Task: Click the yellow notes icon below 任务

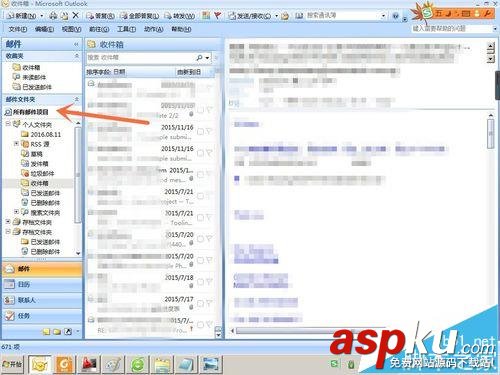Action: click(x=46, y=332)
